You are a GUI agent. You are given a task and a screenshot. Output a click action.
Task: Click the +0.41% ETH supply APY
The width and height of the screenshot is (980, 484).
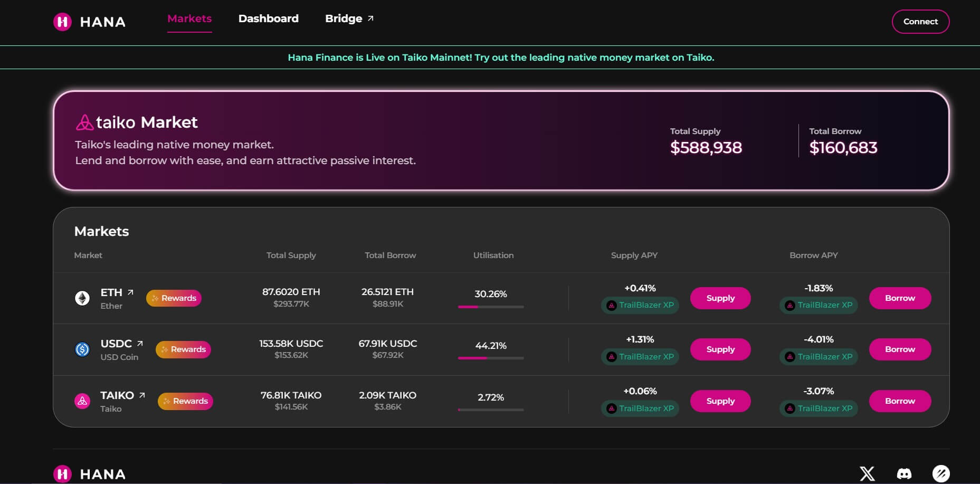[x=640, y=288]
